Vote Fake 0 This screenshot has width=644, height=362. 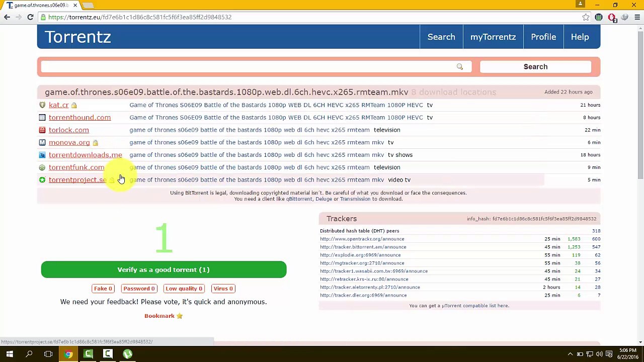pyautogui.click(x=103, y=289)
